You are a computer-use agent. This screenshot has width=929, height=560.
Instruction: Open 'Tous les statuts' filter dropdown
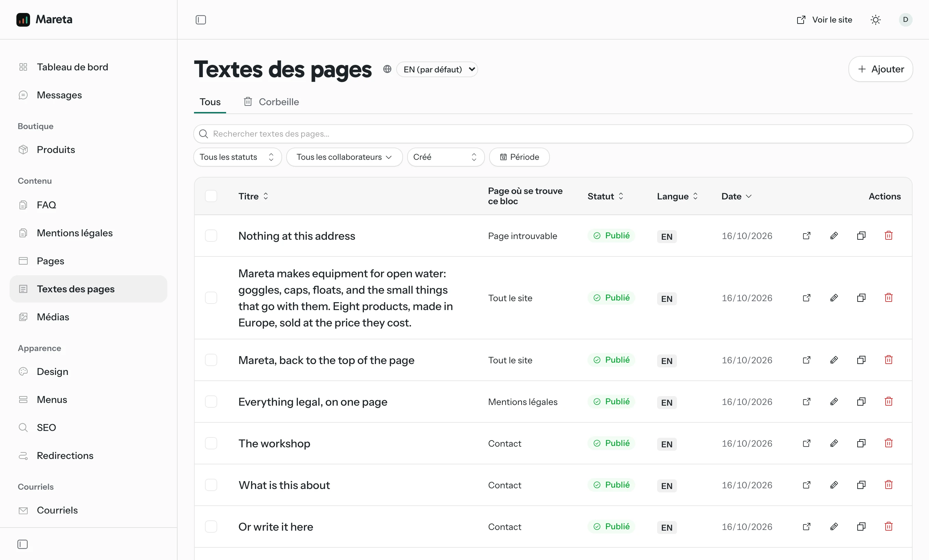click(237, 157)
